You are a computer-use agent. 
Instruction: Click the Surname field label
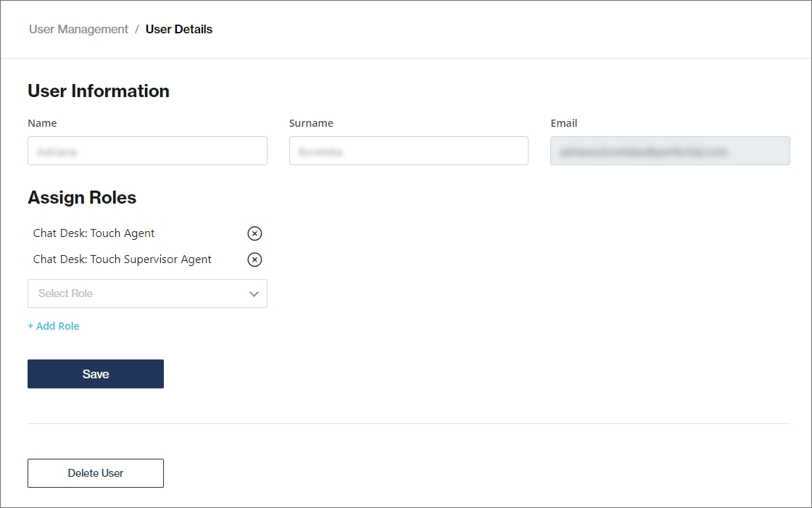pyautogui.click(x=311, y=123)
